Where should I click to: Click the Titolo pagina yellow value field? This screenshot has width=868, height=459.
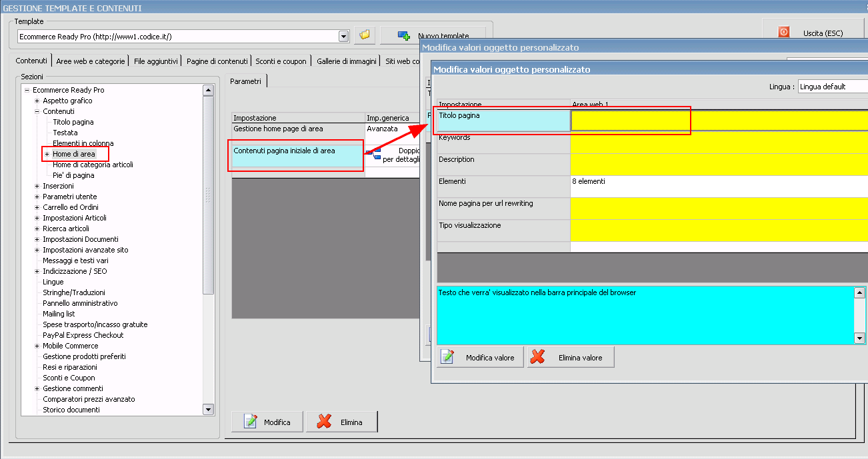pos(719,121)
